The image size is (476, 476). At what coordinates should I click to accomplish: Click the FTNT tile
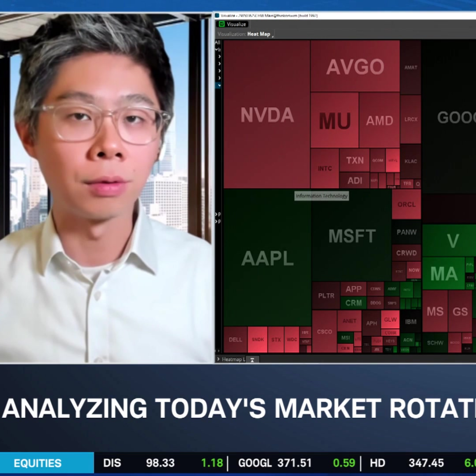coord(399,271)
